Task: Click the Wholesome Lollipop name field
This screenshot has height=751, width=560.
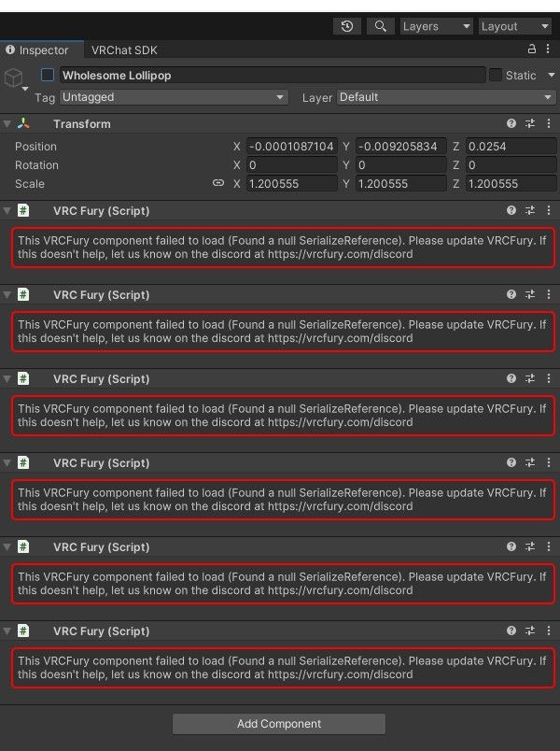Action: [x=273, y=76]
